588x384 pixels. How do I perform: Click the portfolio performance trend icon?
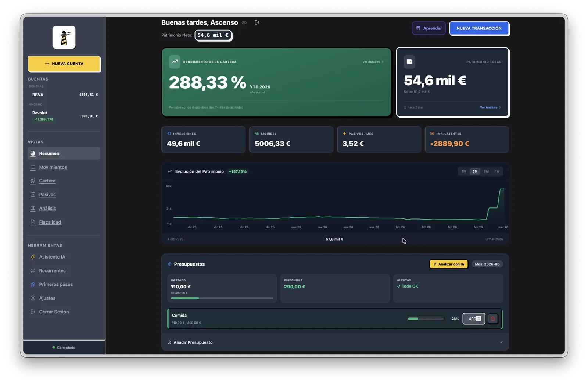tap(175, 61)
